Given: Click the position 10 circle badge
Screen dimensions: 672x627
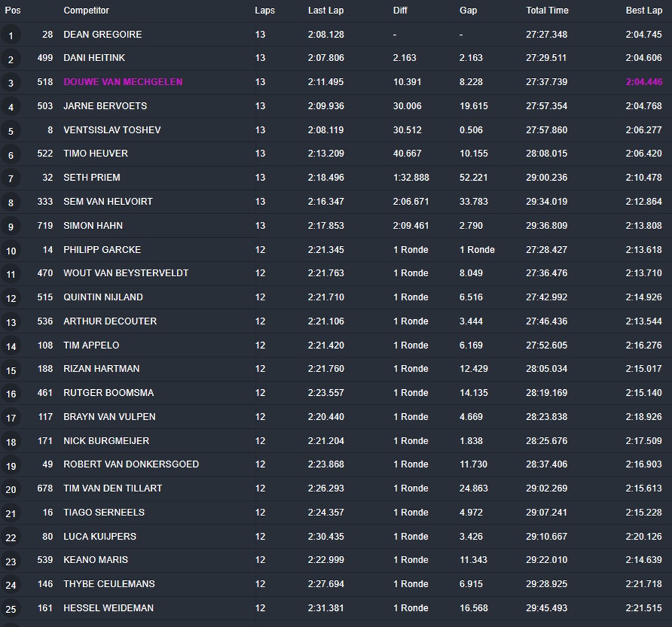Looking at the screenshot, I should [11, 251].
